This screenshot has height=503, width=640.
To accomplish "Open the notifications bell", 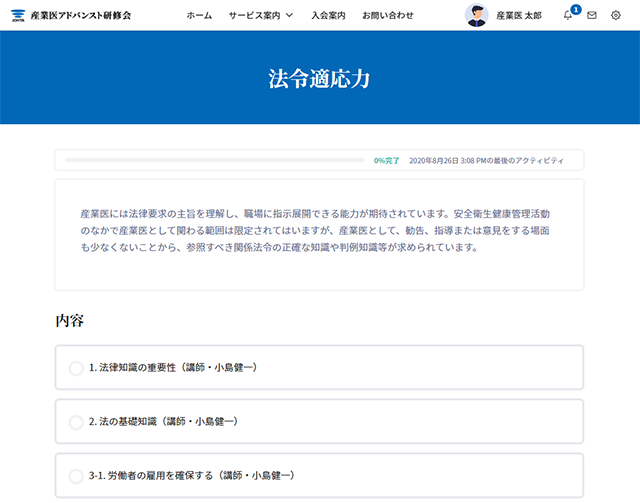I will (x=568, y=16).
